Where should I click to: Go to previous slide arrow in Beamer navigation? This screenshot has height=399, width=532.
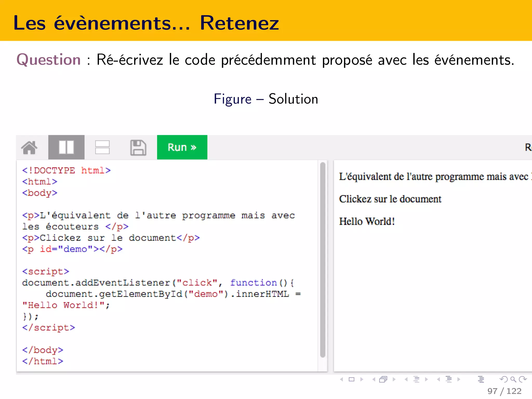pyautogui.click(x=342, y=380)
